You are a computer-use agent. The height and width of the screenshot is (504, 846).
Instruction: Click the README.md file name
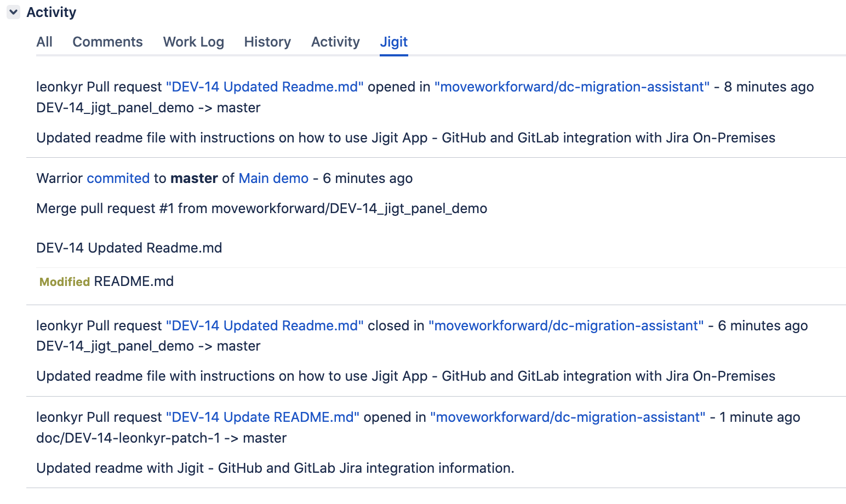133,281
